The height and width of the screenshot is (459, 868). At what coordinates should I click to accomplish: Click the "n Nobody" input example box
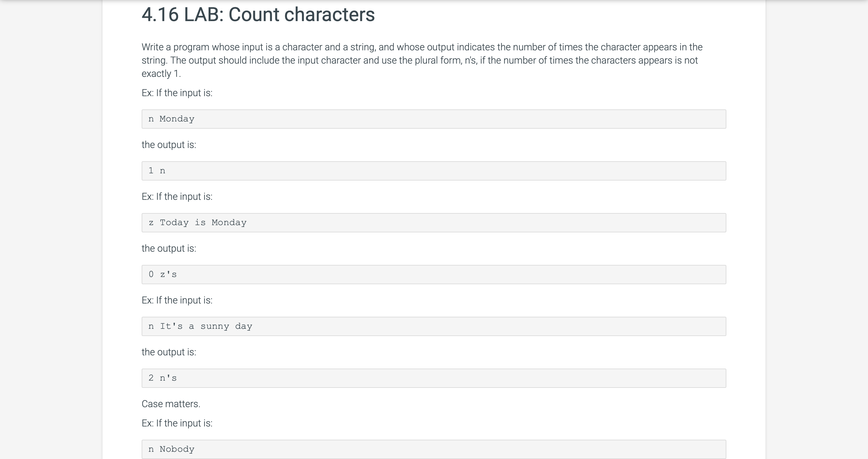[x=434, y=449]
